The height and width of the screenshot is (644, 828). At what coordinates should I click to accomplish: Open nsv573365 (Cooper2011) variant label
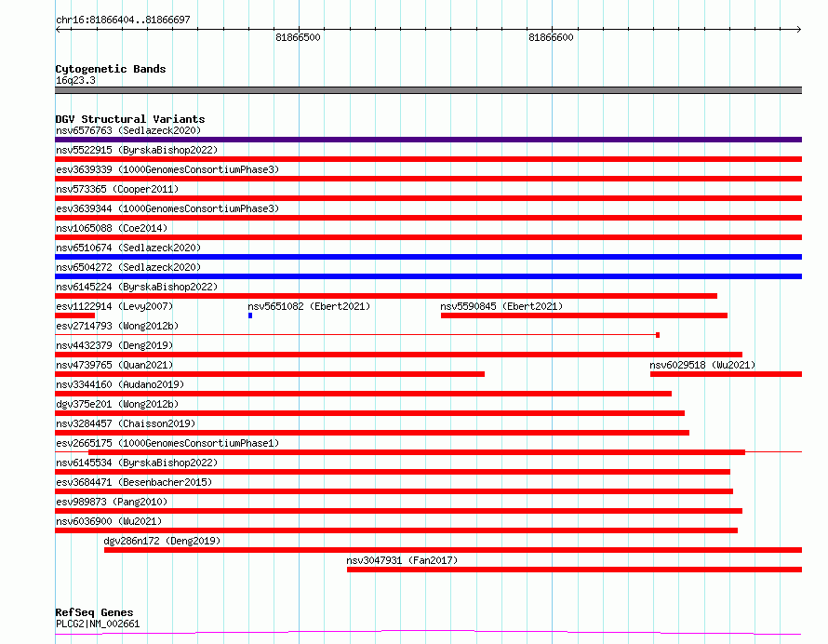pyautogui.click(x=117, y=189)
